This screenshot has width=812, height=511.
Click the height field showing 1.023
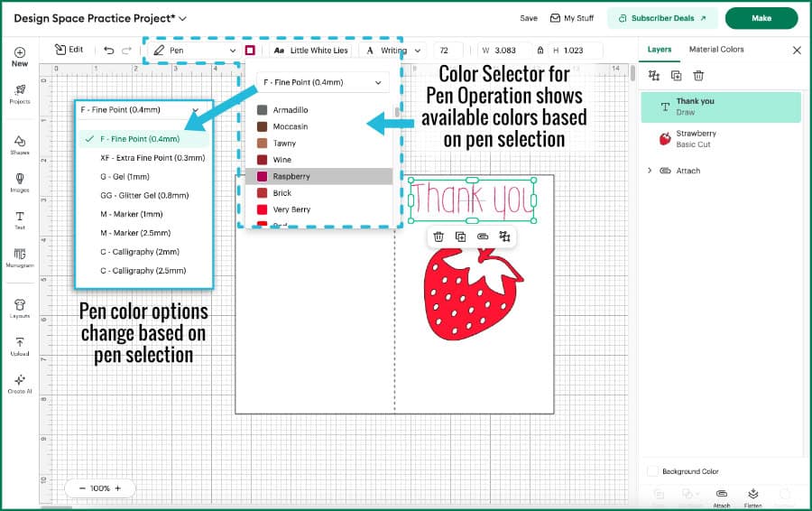click(x=576, y=51)
